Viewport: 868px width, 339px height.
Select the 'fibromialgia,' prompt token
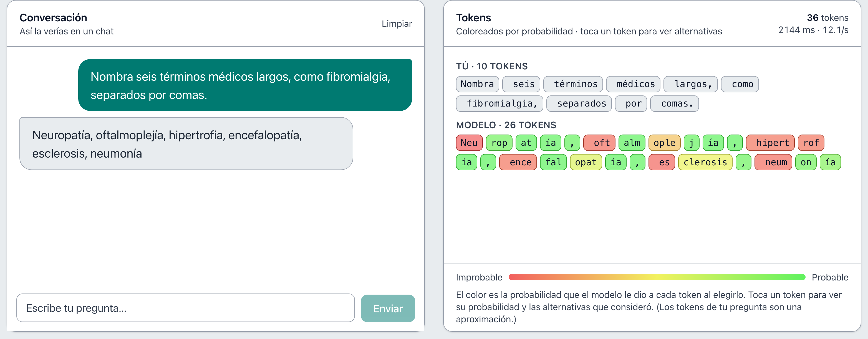tap(499, 104)
